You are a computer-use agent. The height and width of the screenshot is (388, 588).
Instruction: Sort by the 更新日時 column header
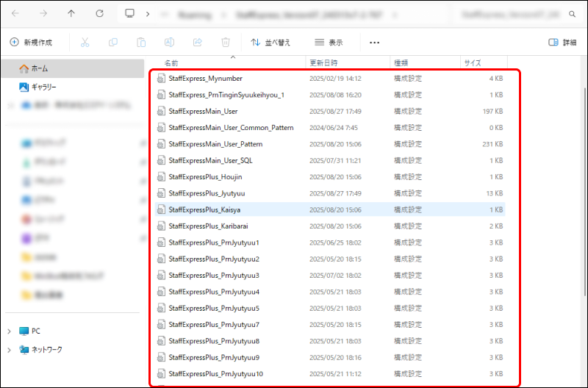pos(348,62)
